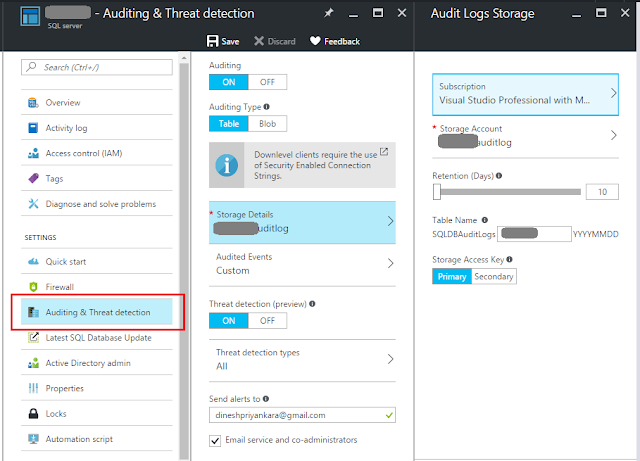Pin the Auditing blade with pin icon
Screen dimensions: 640x461
click(x=329, y=13)
